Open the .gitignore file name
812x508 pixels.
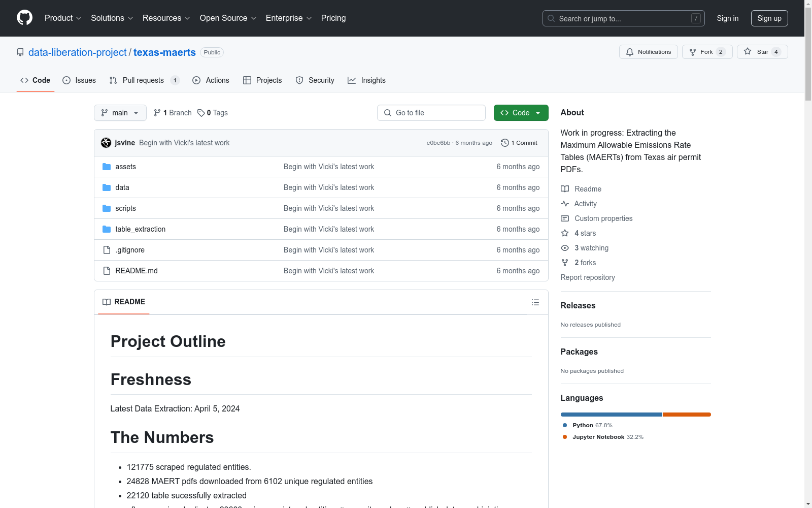[130, 250]
